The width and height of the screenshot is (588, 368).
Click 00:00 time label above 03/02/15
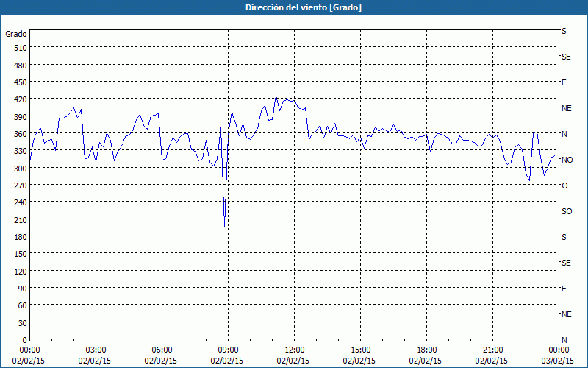tap(559, 350)
